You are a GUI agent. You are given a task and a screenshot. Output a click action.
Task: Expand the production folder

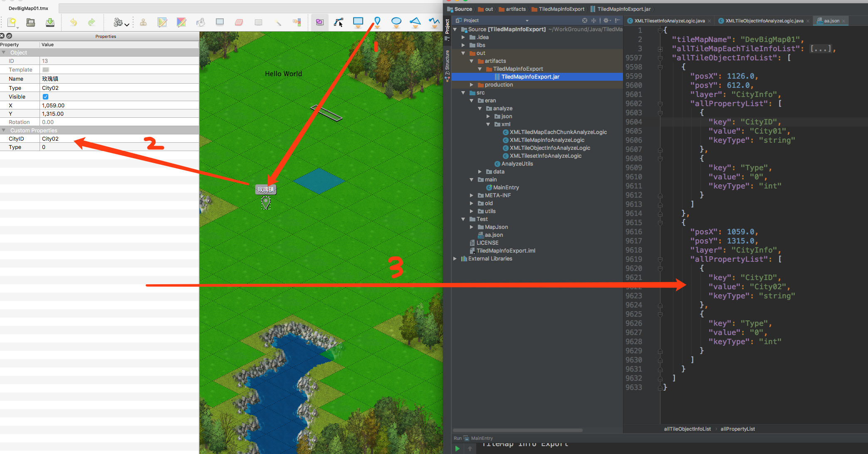tap(472, 85)
